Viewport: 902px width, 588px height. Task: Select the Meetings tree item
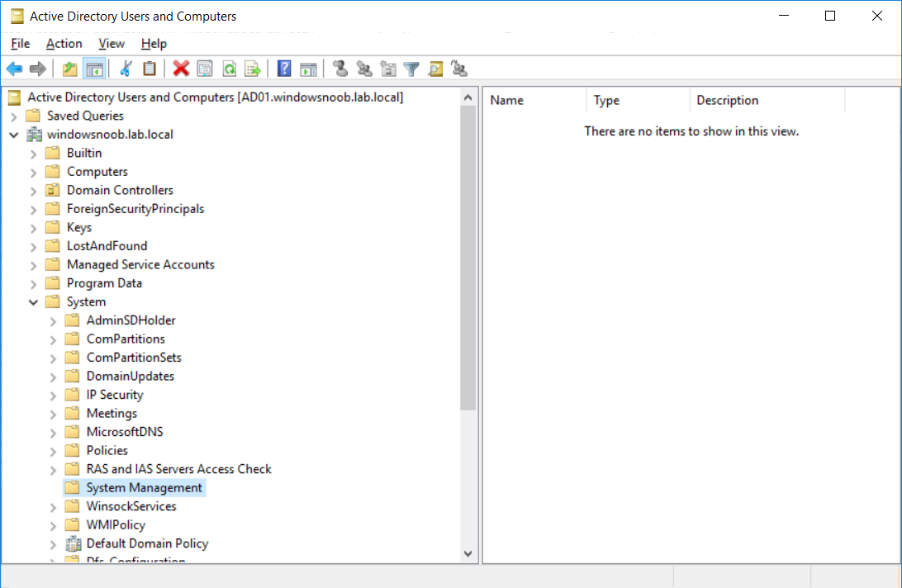pos(112,413)
